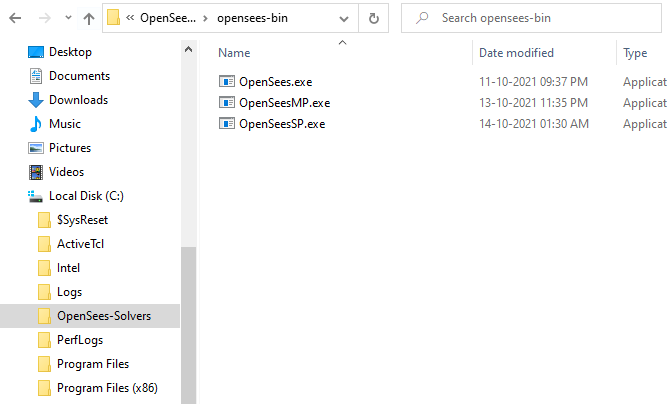Open the Logs folder
The image size is (667, 404).
[x=69, y=292]
